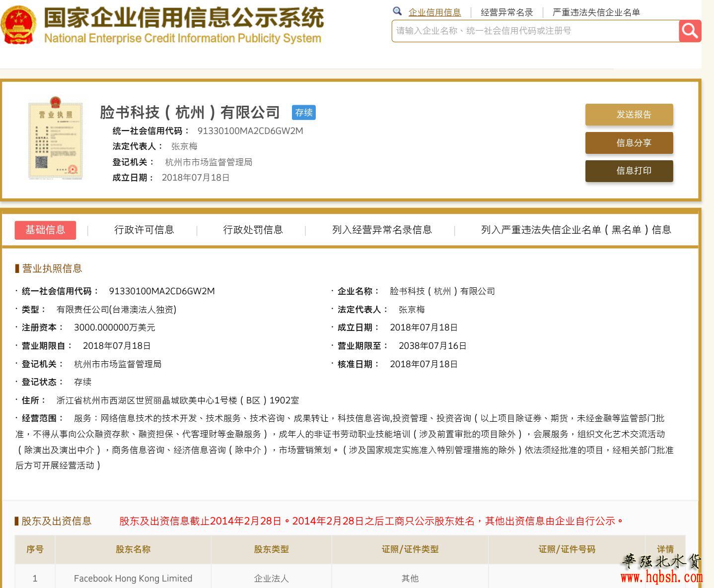Click credit code 91330100MA2CD6GW2M in header card
This screenshot has width=714, height=588.
[x=250, y=131]
